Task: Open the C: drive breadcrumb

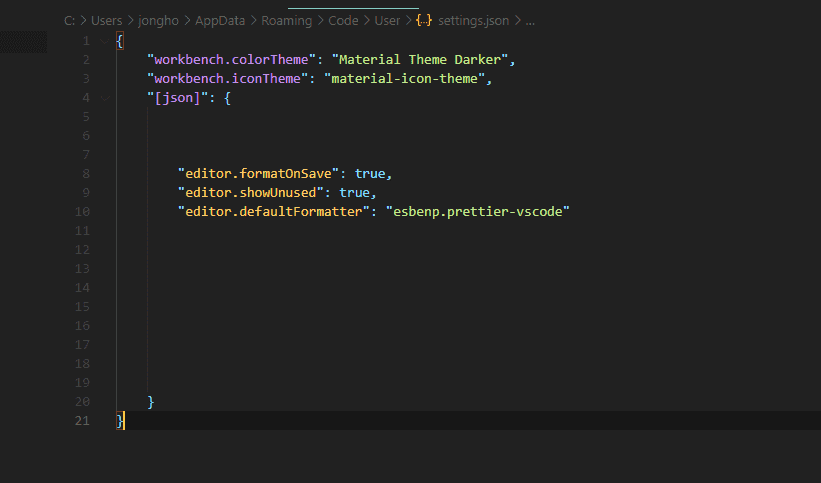Action: [x=69, y=20]
